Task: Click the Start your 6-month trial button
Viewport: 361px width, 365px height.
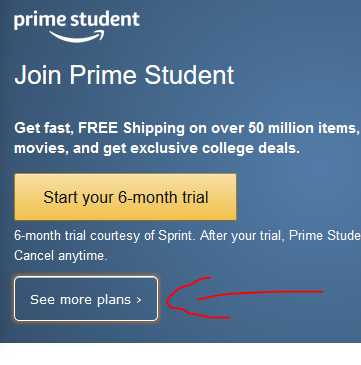Action: coord(125,197)
